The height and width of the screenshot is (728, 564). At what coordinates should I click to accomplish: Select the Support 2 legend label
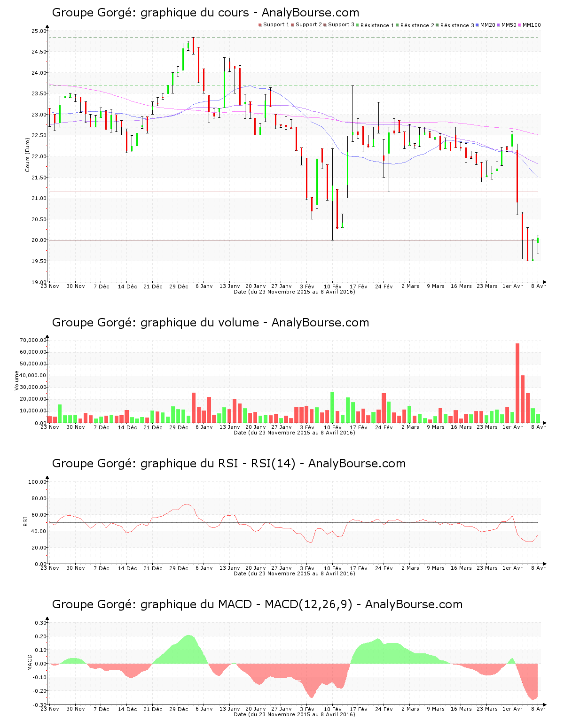point(309,25)
